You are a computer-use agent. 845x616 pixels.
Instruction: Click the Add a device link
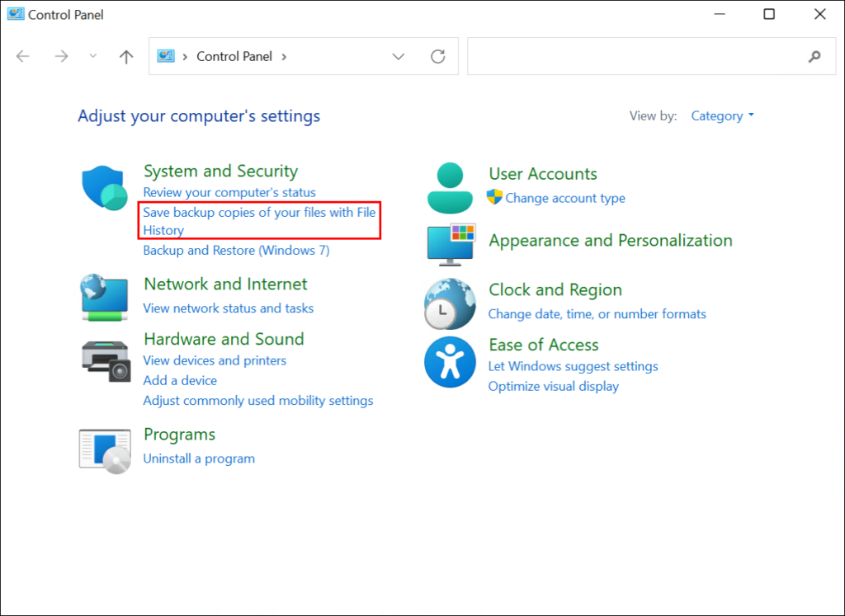[180, 380]
